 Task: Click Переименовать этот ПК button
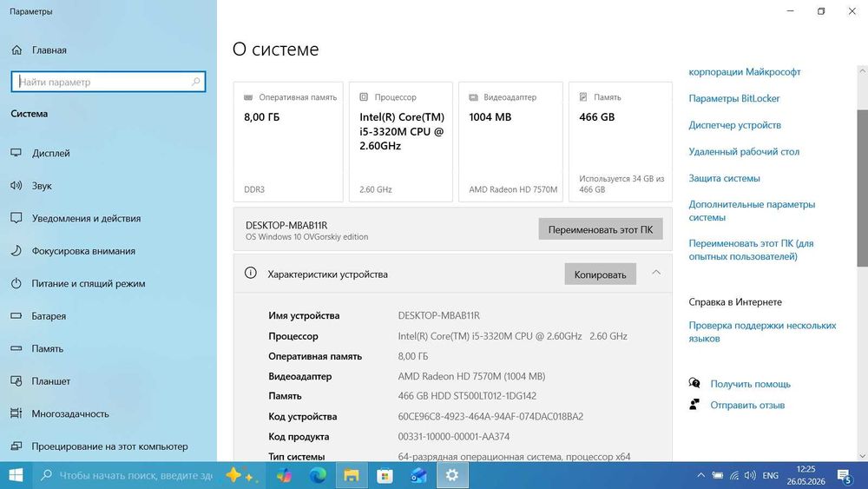pos(601,229)
